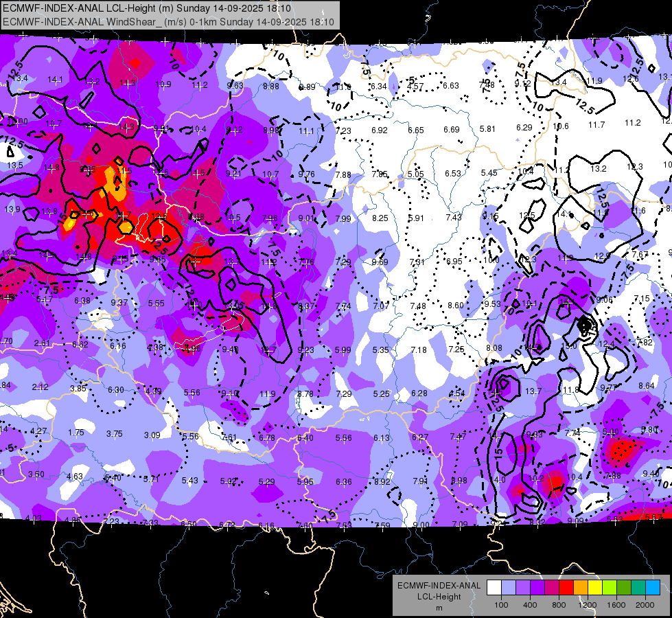Click the magenta legend swatch before 800

pyautogui.click(x=552, y=588)
